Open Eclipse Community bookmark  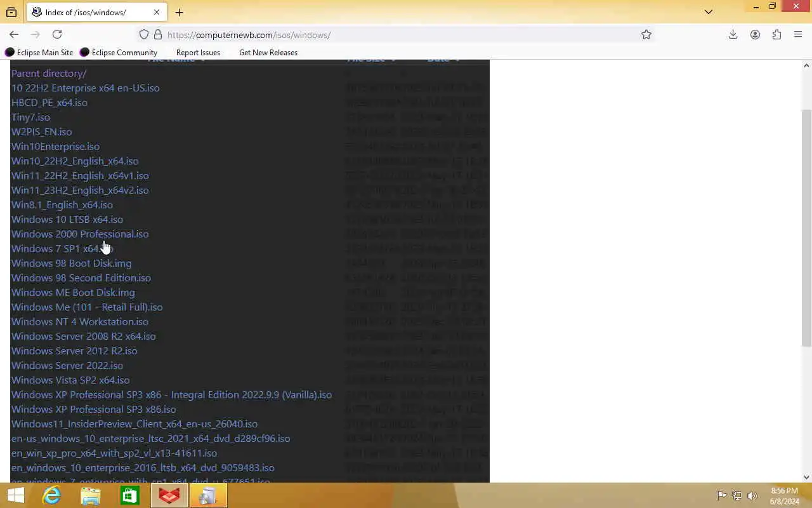click(119, 53)
